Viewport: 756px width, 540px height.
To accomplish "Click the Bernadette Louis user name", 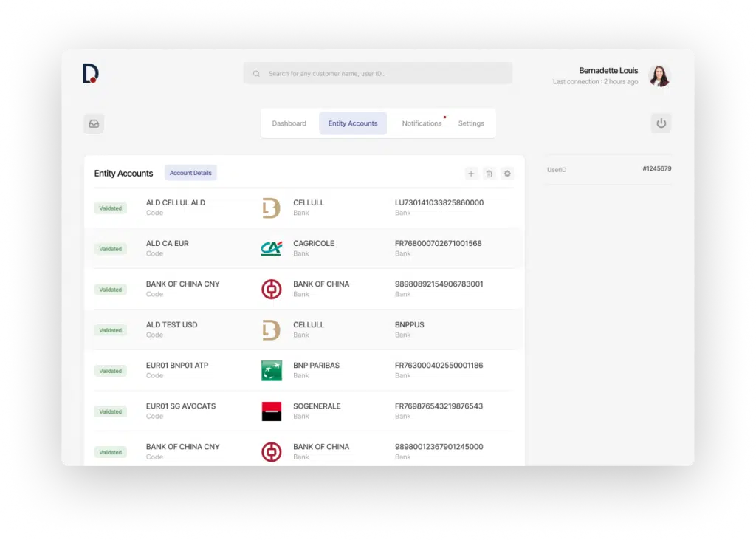I will [x=608, y=70].
